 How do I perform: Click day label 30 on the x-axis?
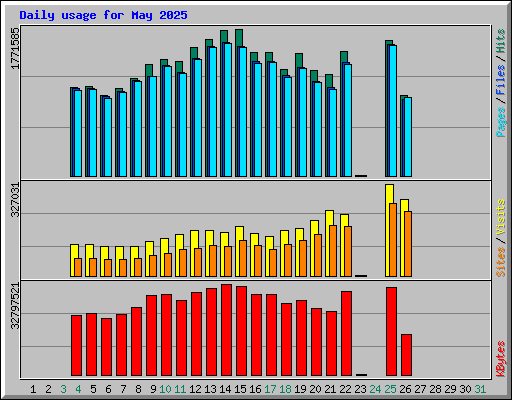(x=465, y=389)
